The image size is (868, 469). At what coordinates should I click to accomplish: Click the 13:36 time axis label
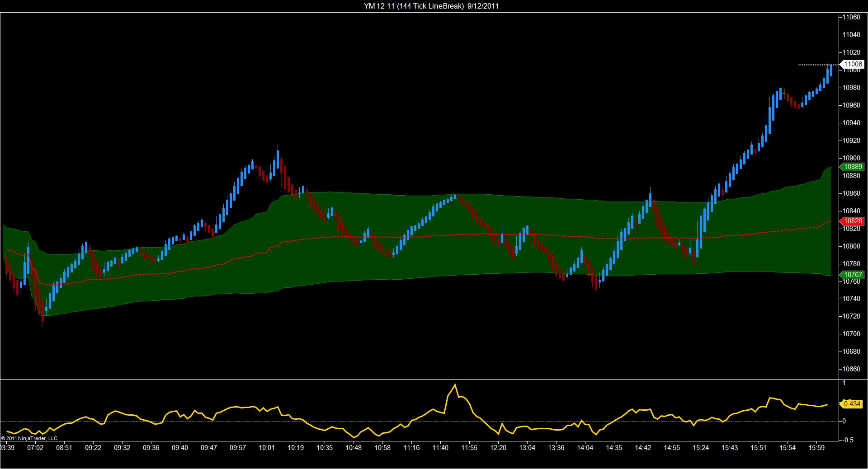pos(556,448)
